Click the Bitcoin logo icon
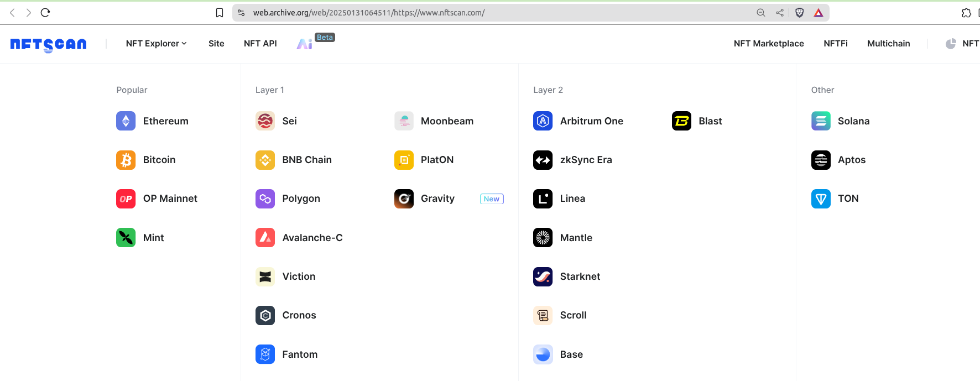Screen dimensions: 980x381 pos(126,160)
